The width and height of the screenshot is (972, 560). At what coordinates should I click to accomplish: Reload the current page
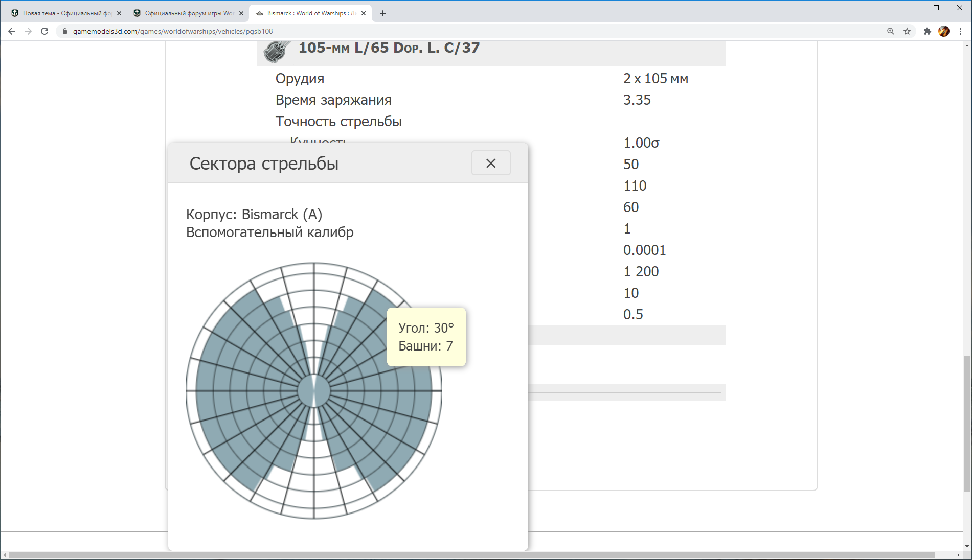pos(44,31)
